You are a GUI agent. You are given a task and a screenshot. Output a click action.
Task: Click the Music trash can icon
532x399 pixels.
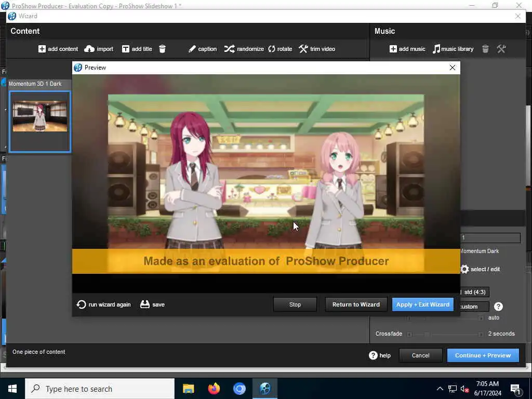(x=486, y=49)
